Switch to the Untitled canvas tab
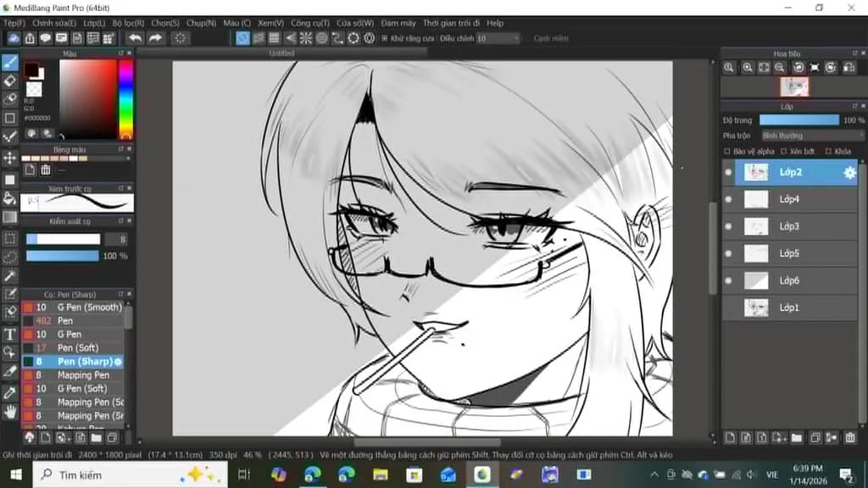Viewport: 868px width, 488px height. 281,53
